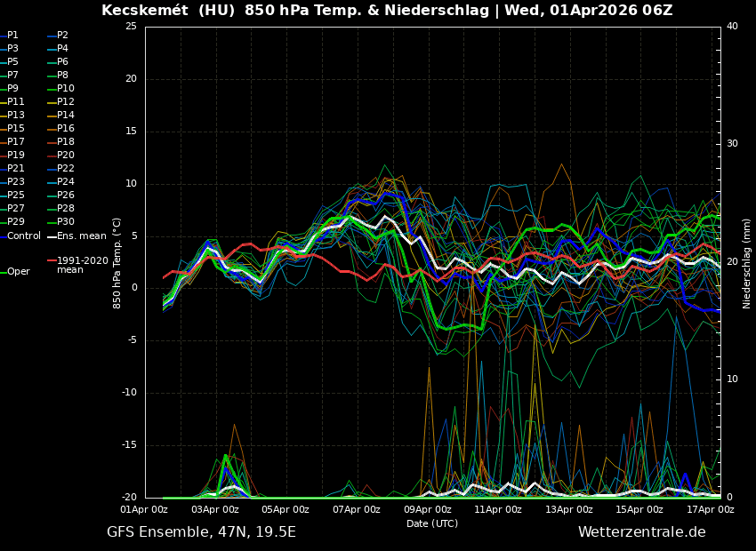Click the 09Apr 00z date tick label
The width and height of the screenshot is (756, 551).
(428, 509)
